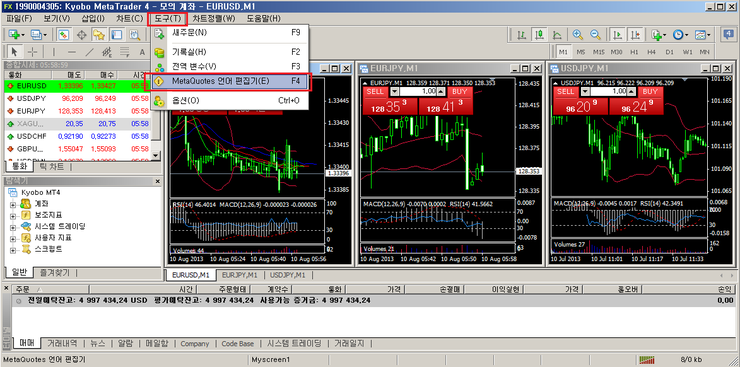
Task: Select the Text 'A' drawing tool
Action: [142, 52]
